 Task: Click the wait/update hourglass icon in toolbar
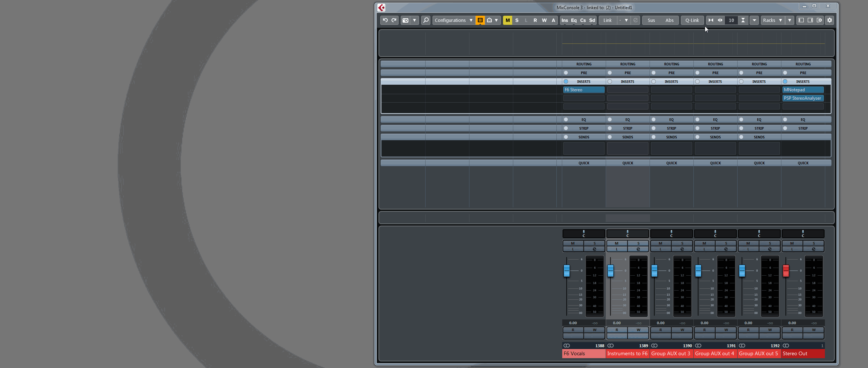743,20
